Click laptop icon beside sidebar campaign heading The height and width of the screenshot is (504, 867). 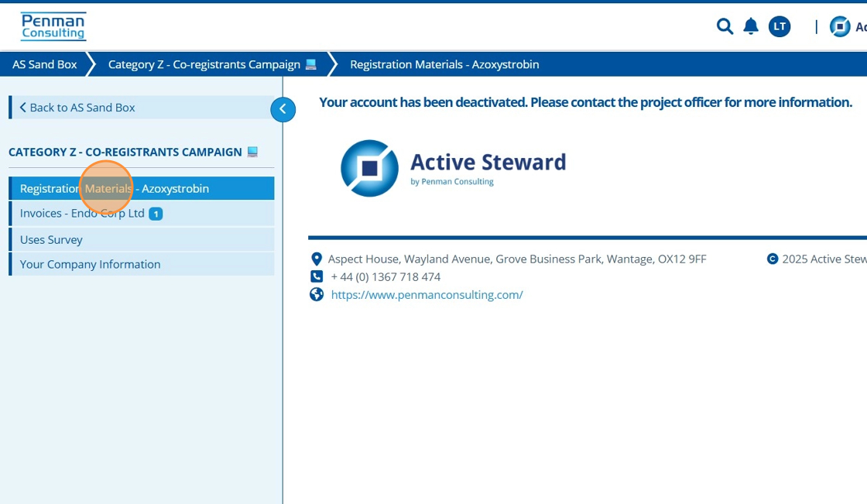click(x=252, y=152)
